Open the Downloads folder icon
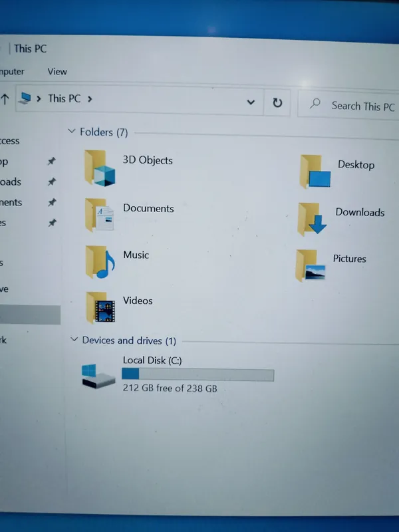The height and width of the screenshot is (532, 399). coord(313,219)
